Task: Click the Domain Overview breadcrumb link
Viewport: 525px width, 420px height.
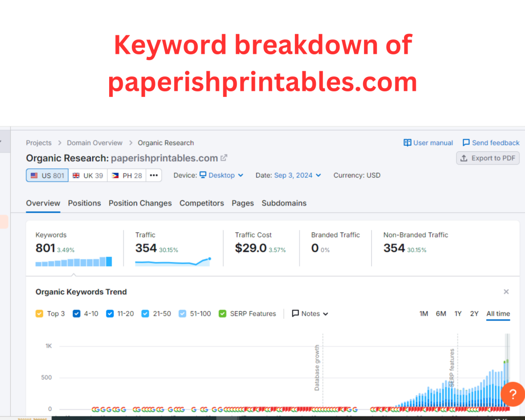Action: [x=94, y=143]
